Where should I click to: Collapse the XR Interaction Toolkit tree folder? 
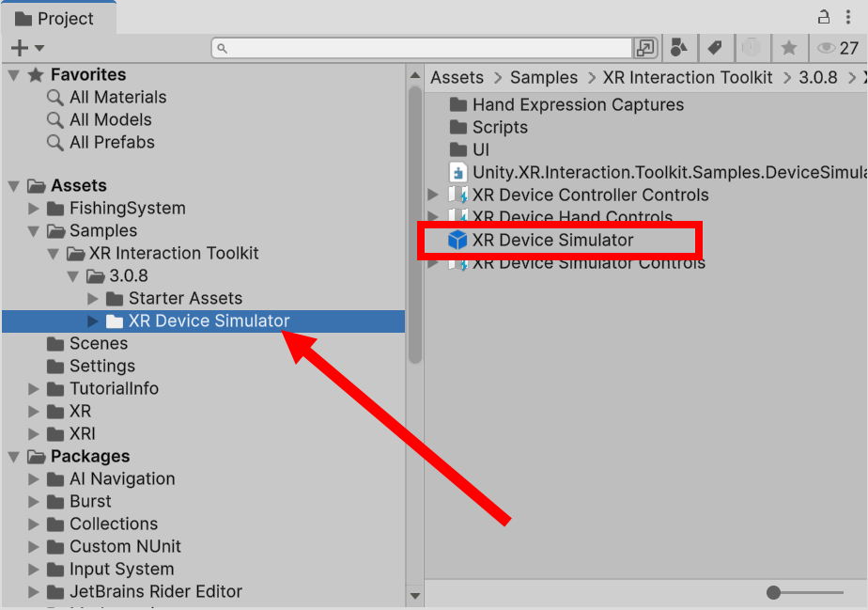[54, 254]
